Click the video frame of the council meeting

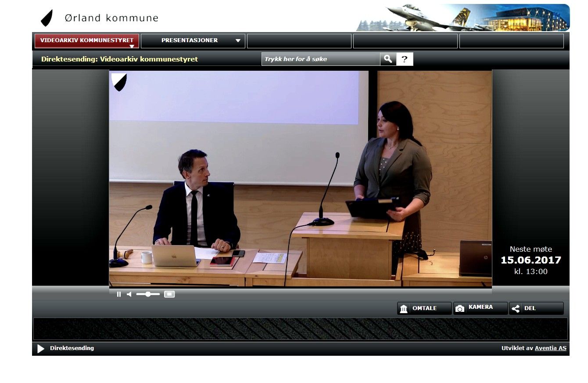300,178
